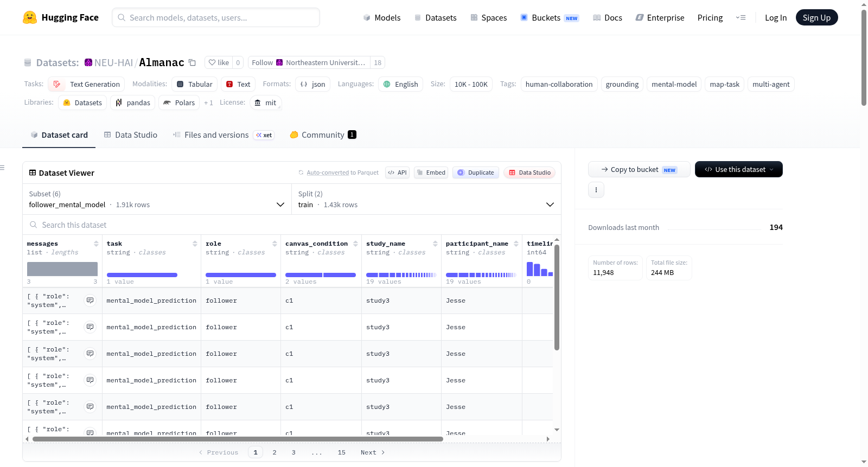Click the mit license tag
The image size is (868, 467).
(266, 103)
